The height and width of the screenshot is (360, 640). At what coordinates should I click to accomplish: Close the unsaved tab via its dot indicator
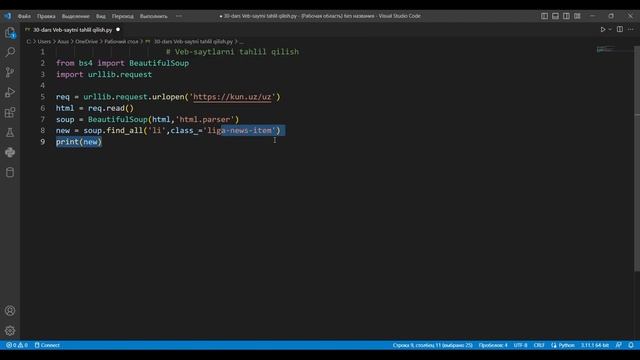(118, 29)
